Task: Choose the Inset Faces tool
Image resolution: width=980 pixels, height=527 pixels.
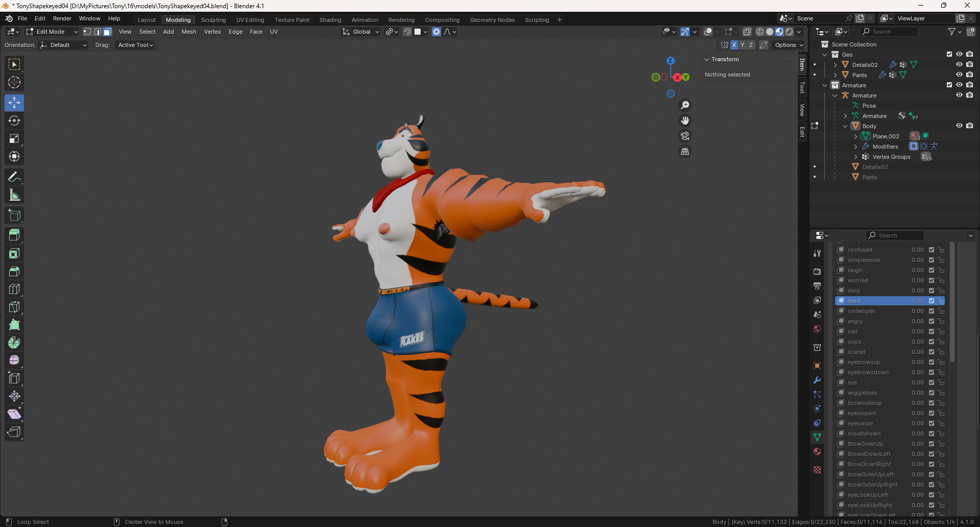Action: (x=14, y=253)
